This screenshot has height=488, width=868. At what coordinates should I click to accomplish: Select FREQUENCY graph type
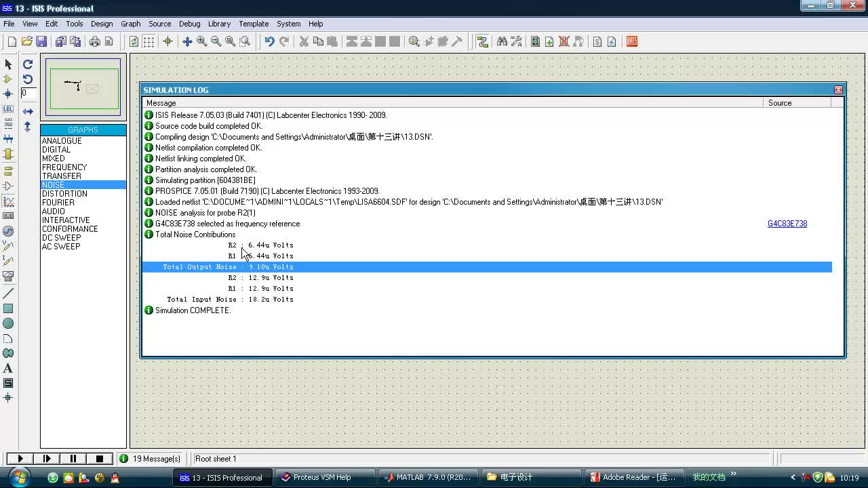83,167
